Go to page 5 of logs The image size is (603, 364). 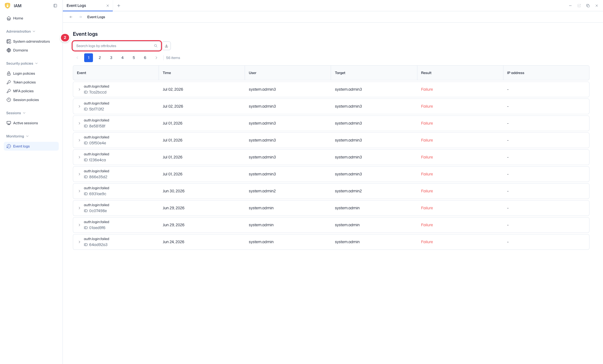[134, 58]
